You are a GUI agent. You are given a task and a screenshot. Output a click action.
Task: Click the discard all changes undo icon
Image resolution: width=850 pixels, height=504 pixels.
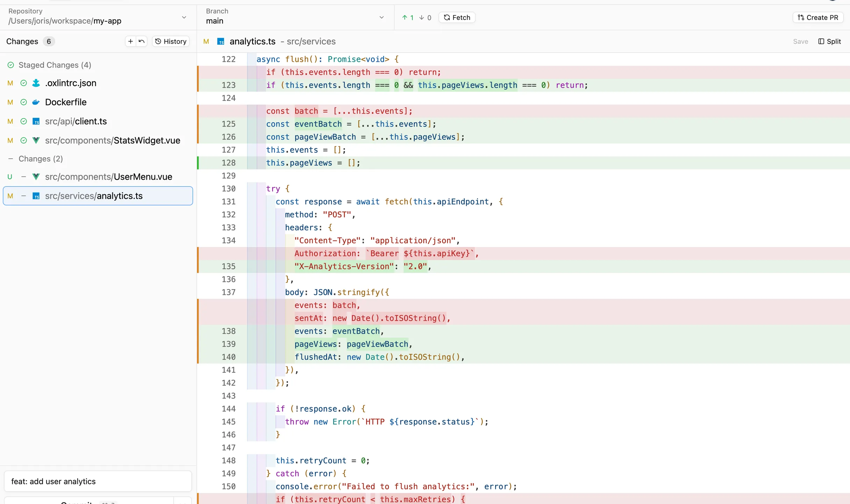142,41
